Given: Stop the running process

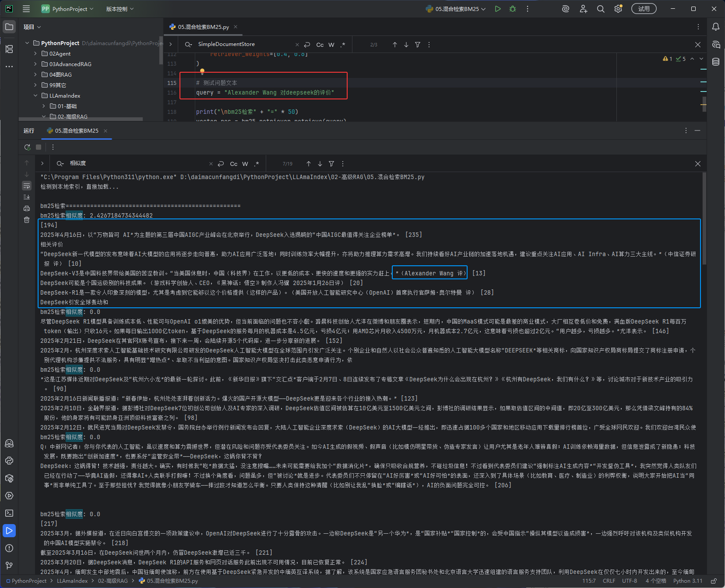Looking at the screenshot, I should (x=39, y=147).
